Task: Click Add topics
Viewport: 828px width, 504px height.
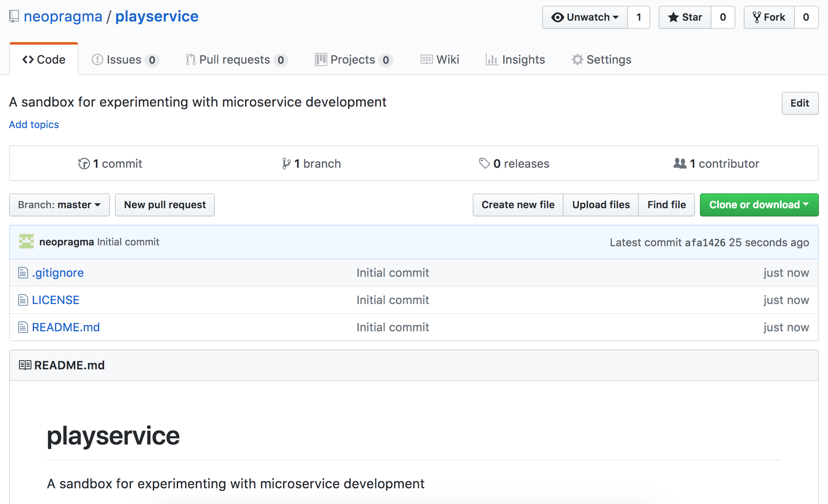Action: pyautogui.click(x=34, y=124)
